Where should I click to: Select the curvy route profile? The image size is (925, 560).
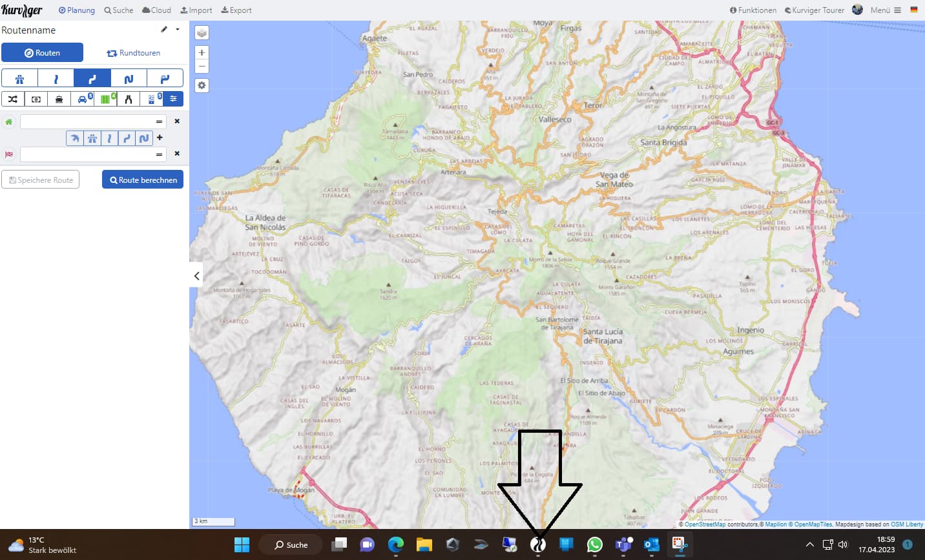pyautogui.click(x=92, y=79)
